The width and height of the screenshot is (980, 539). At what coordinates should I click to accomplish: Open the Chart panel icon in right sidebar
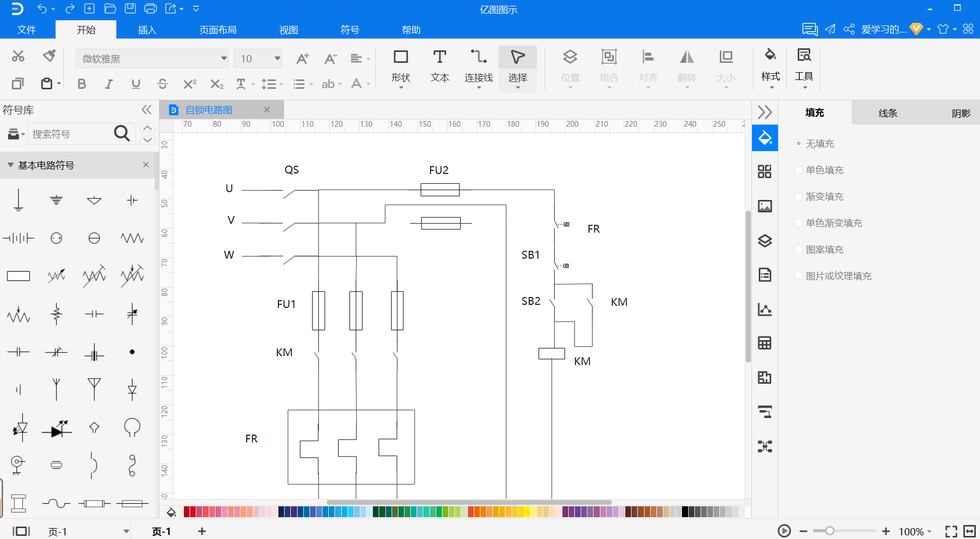coord(765,309)
